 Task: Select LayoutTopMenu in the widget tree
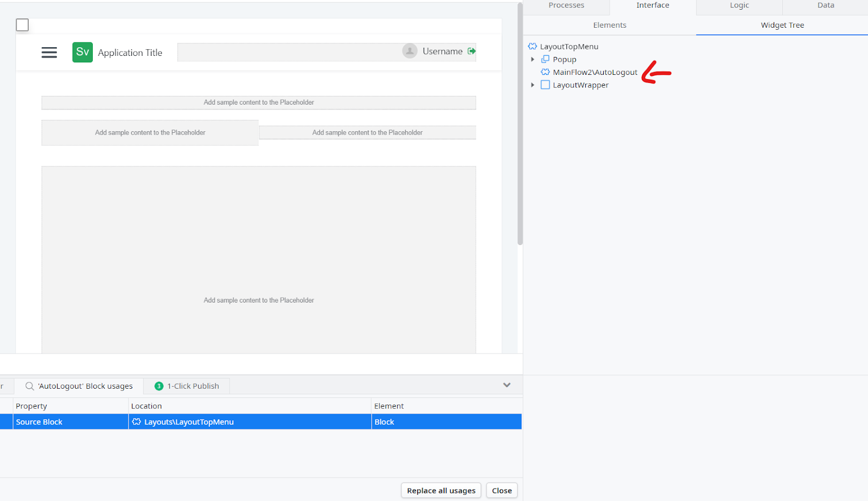click(x=569, y=47)
